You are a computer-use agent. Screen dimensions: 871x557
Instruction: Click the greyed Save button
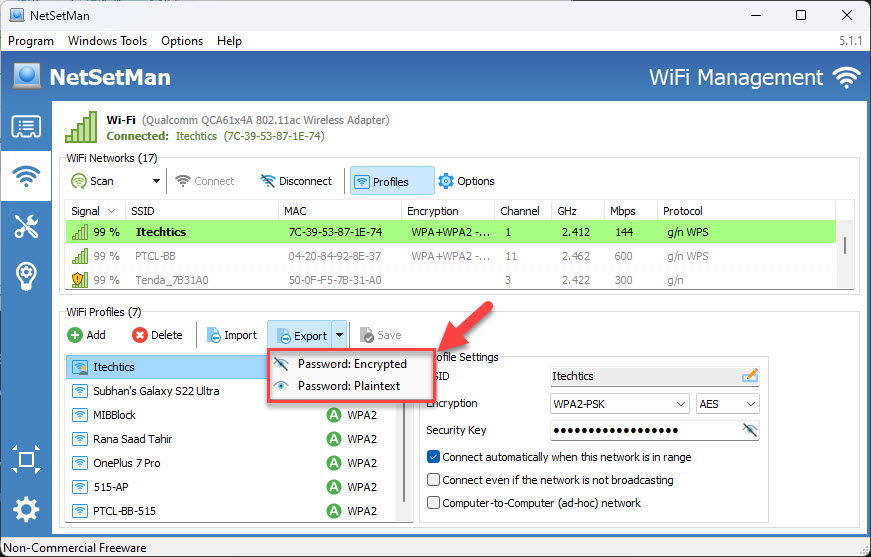point(381,335)
